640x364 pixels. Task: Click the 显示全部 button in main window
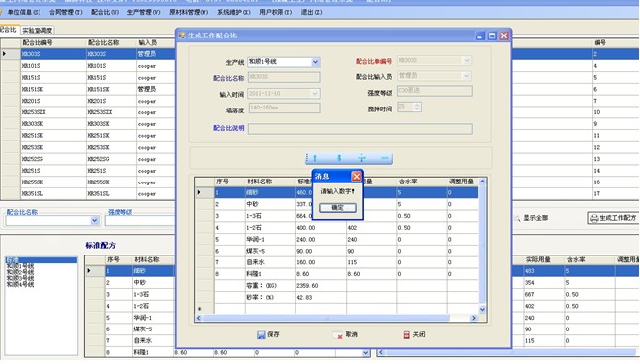coord(530,218)
